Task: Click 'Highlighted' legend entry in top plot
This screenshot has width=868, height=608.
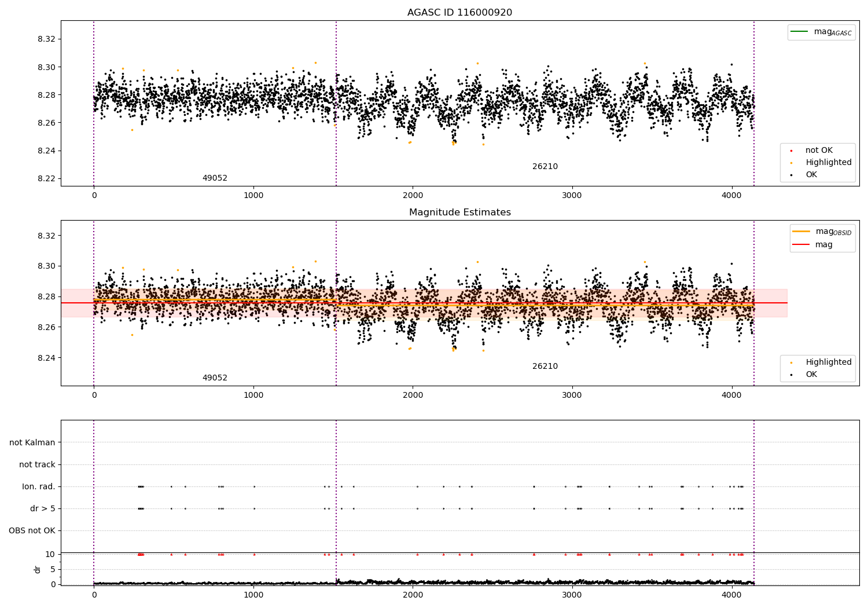Action: pyautogui.click(x=820, y=163)
